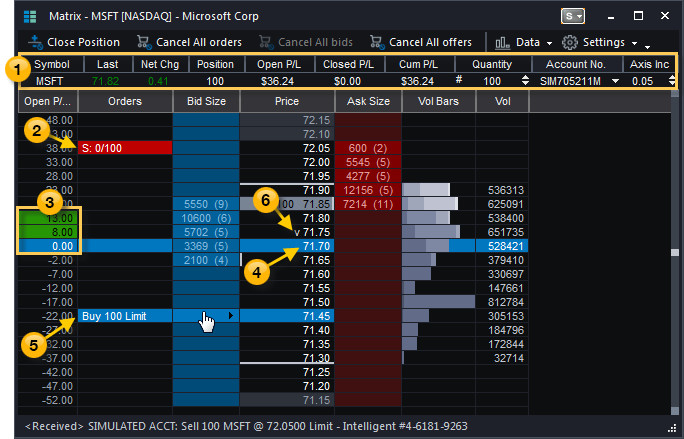Click the Matrix window grid icon
This screenshot has width=684, height=439.
coord(30,17)
